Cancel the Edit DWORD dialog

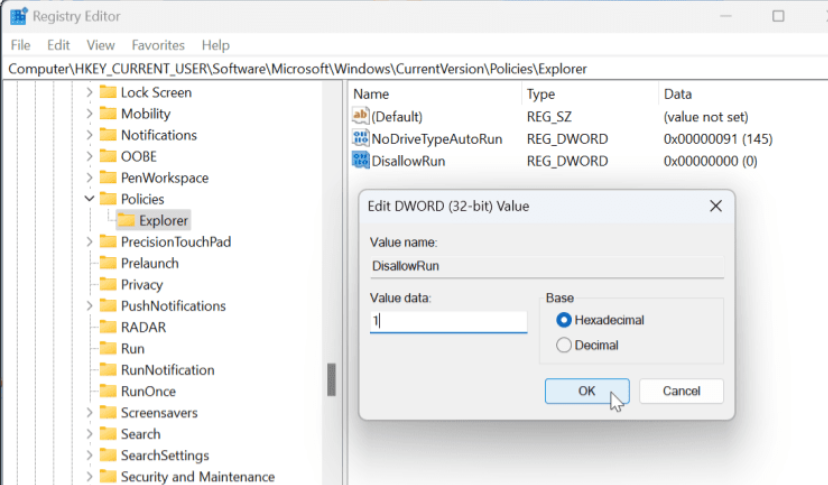pos(681,391)
